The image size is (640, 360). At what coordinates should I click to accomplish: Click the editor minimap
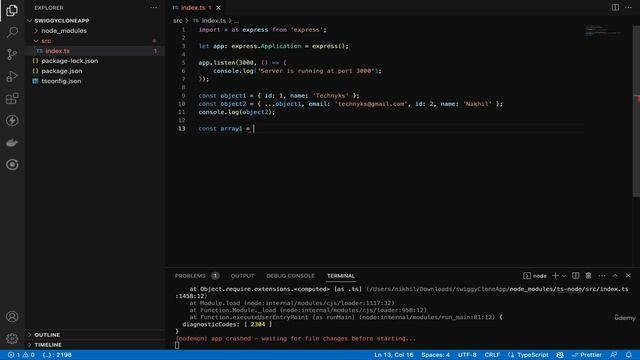(603, 31)
